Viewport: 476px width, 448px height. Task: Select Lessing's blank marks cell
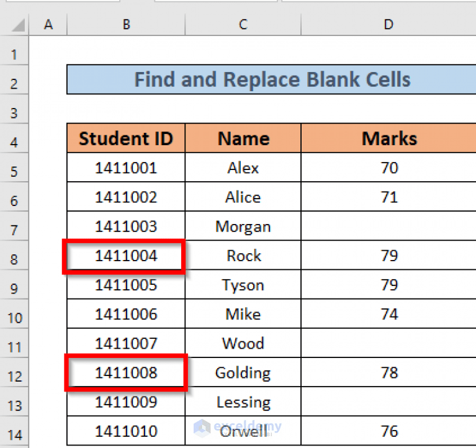[388, 401]
